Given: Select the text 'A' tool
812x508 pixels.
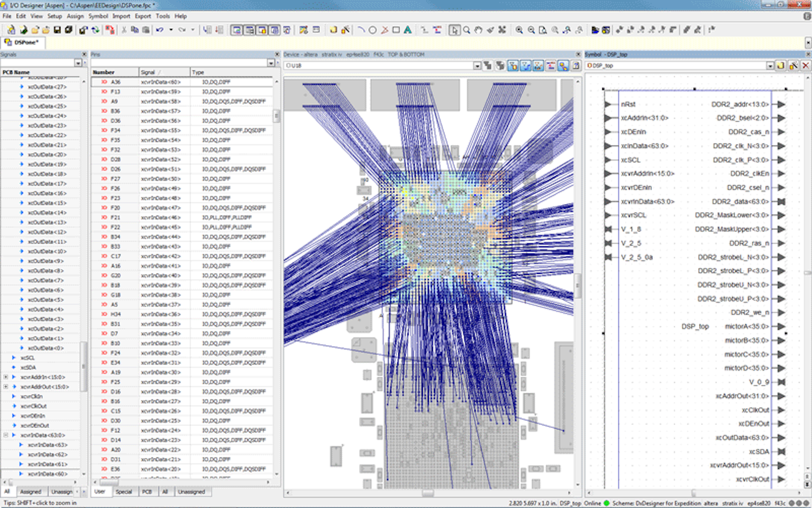Looking at the screenshot, I should point(408,30).
